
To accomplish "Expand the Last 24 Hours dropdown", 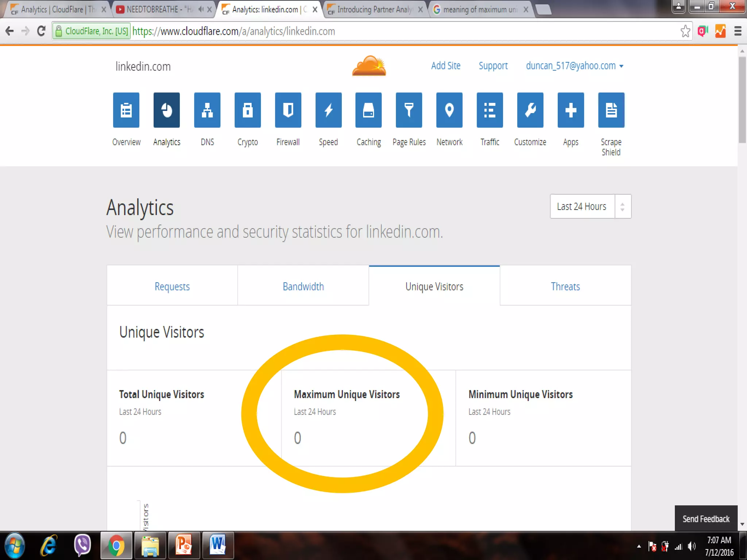I will (x=590, y=206).
